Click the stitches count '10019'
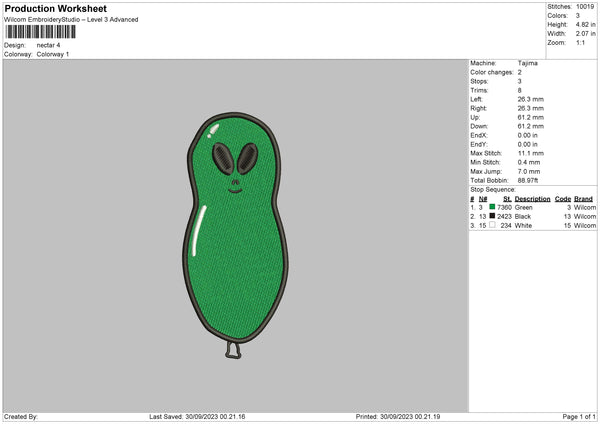The height and width of the screenshot is (424, 600). click(585, 7)
